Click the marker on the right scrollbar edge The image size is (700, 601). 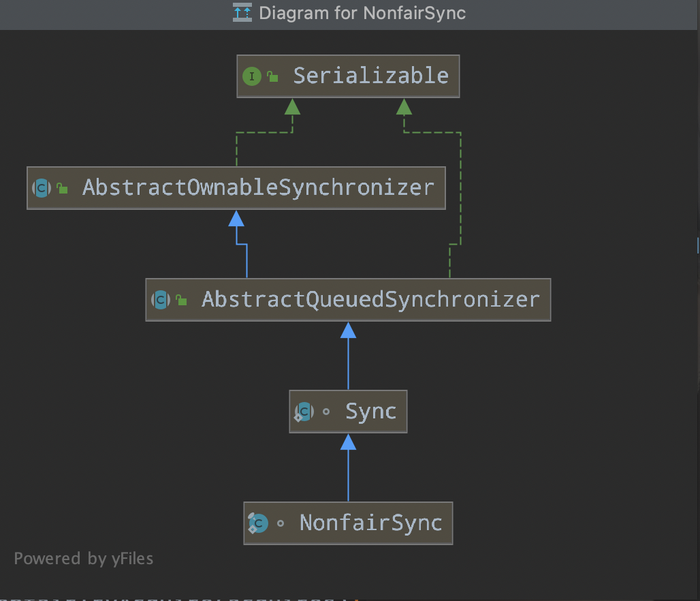(x=698, y=245)
